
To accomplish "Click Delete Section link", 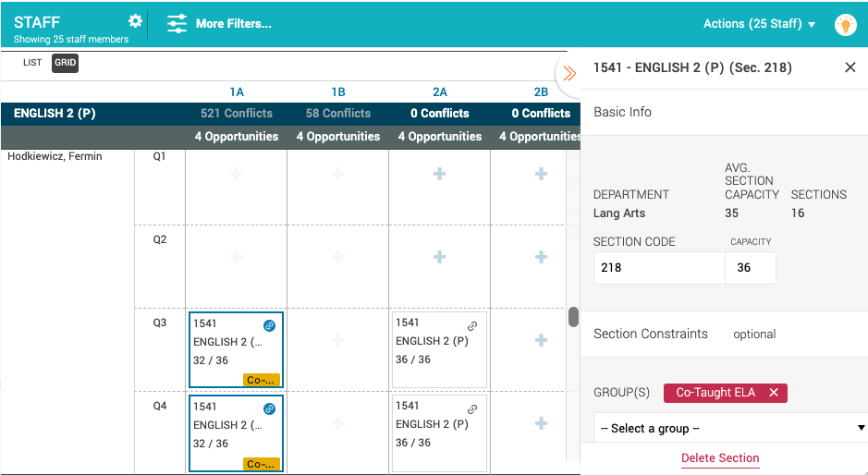I will [720, 458].
